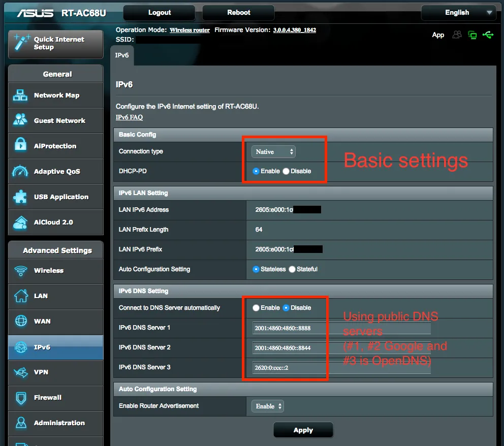Open Guest Network menu item
Viewport: 504px width, 446px height.
point(55,120)
